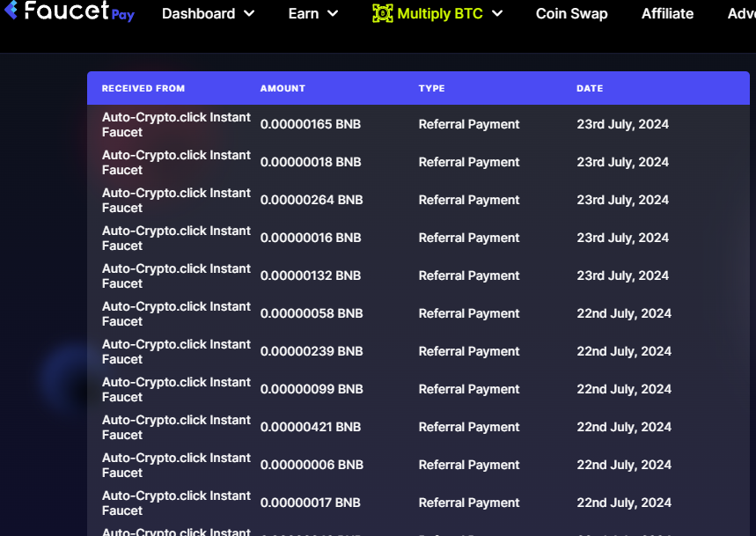This screenshot has height=536, width=756.
Task: Click Referral Payment in 0.00000006 BNB row
Action: click(x=469, y=465)
